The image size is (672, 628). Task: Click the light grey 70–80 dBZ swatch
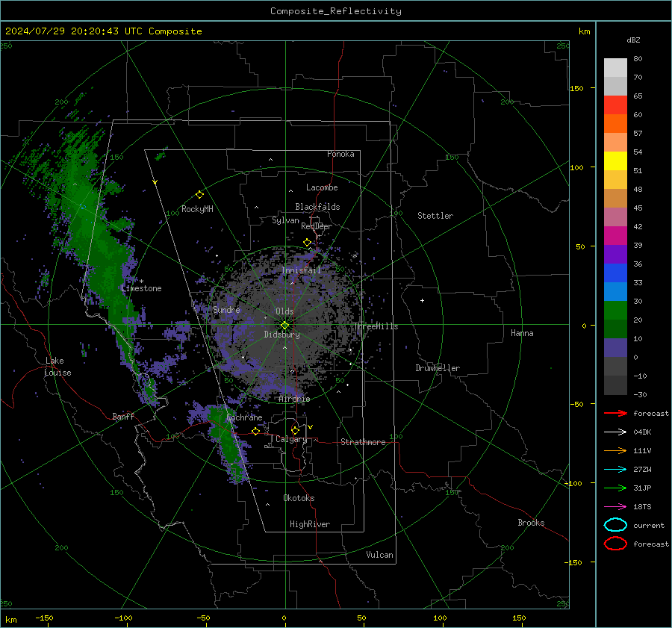[615, 68]
